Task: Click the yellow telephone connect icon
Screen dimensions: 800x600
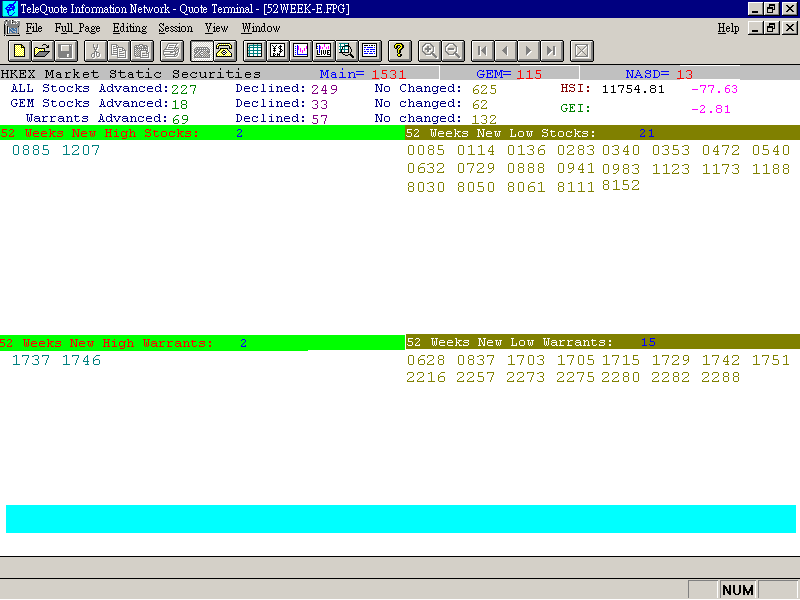Action: 224,51
